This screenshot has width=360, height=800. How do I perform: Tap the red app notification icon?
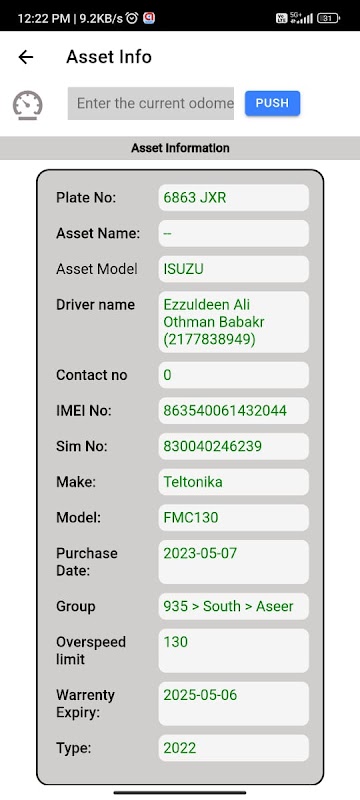[149, 18]
